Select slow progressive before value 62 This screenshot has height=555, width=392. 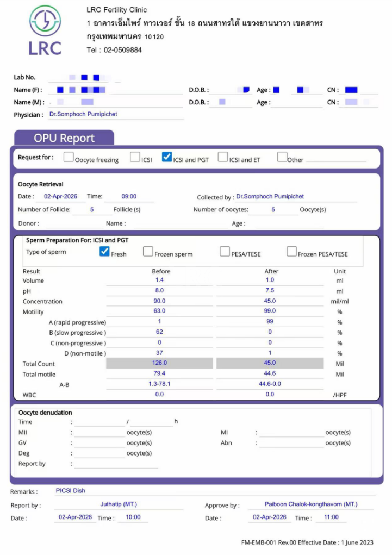point(159,332)
